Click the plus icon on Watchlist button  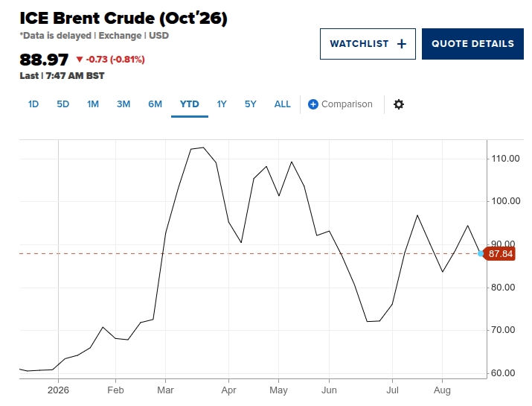(x=402, y=44)
